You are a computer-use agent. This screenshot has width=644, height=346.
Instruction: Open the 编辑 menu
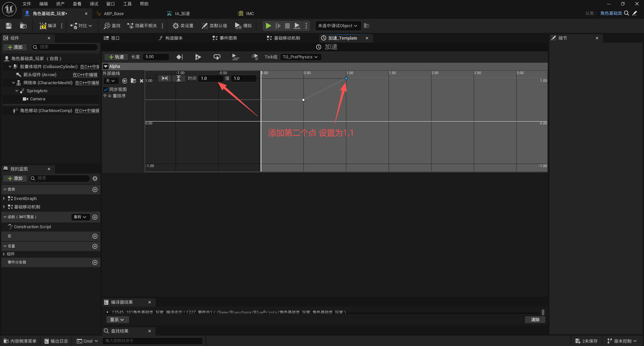click(44, 4)
